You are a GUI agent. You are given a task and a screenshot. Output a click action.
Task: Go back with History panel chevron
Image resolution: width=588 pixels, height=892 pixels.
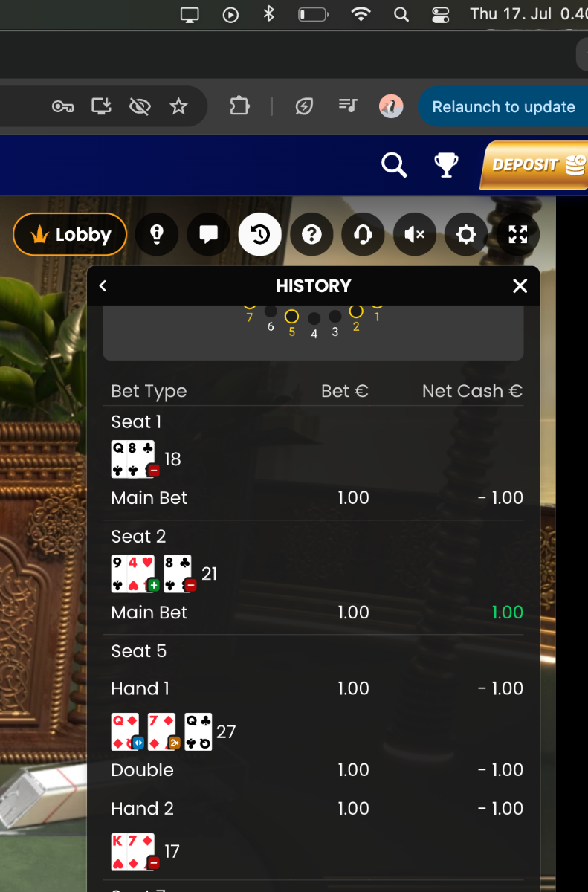pos(103,286)
